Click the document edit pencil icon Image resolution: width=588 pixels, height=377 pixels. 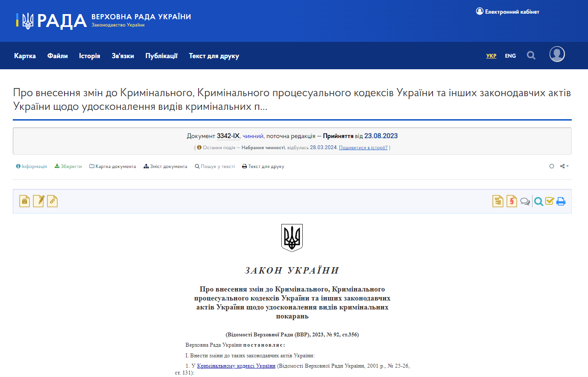[38, 201]
